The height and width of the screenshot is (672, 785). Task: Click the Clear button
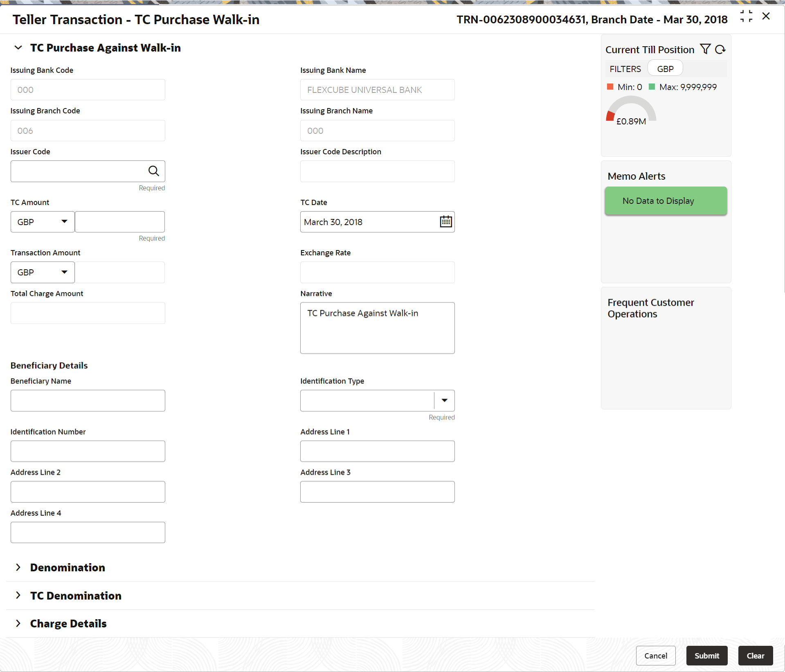click(756, 656)
